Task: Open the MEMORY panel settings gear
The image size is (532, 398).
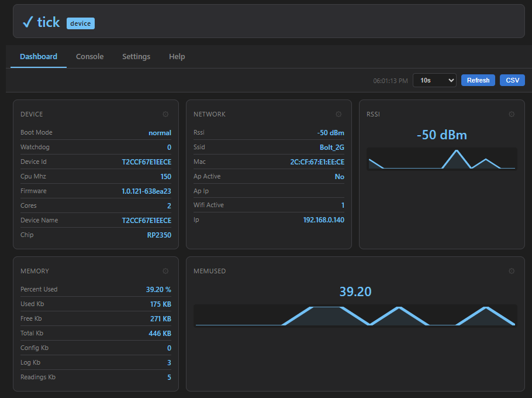Action: tap(165, 270)
